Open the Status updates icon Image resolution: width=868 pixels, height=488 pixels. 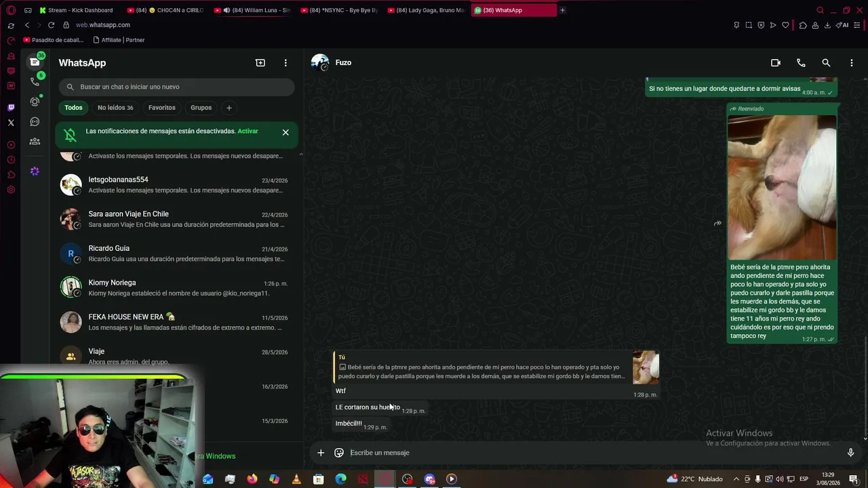[x=35, y=102]
